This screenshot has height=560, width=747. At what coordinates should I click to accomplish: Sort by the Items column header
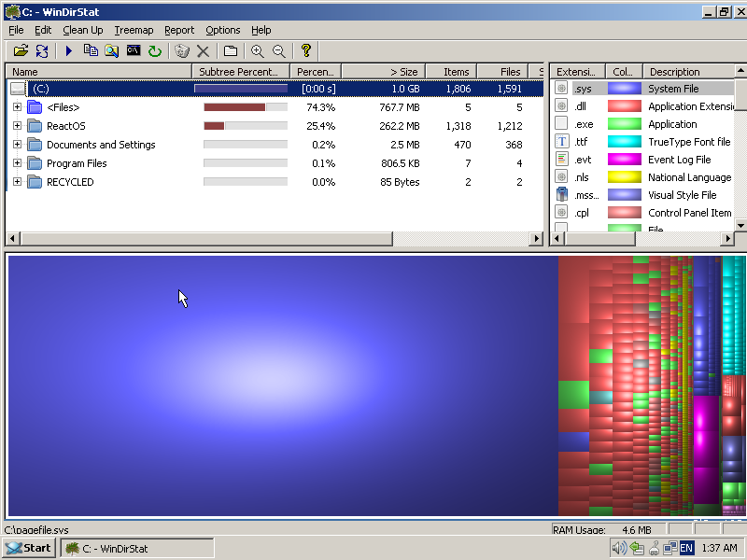(x=451, y=72)
